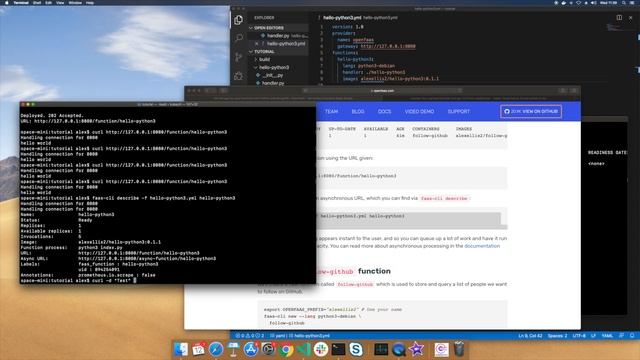
Task: Open QuickTime Player from the dock
Action: click(399, 349)
